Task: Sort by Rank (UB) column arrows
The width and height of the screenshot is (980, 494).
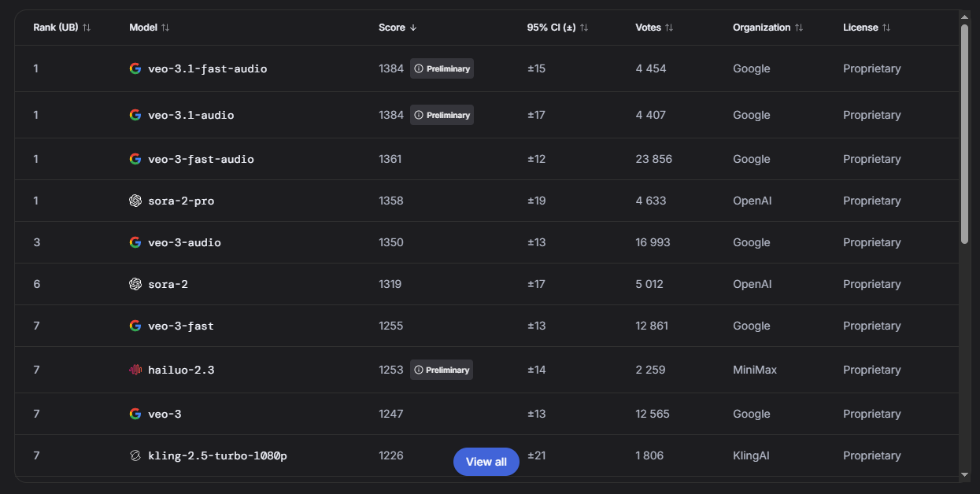Action: (x=87, y=28)
